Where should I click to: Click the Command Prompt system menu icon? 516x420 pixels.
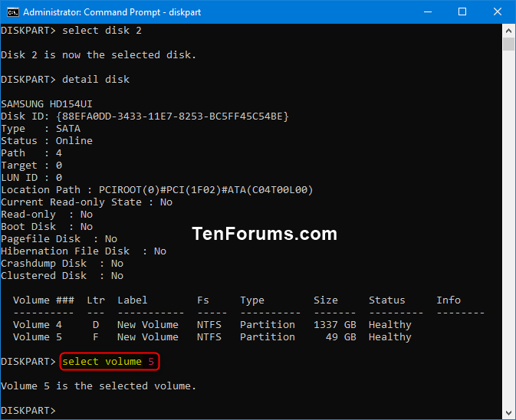tap(13, 12)
